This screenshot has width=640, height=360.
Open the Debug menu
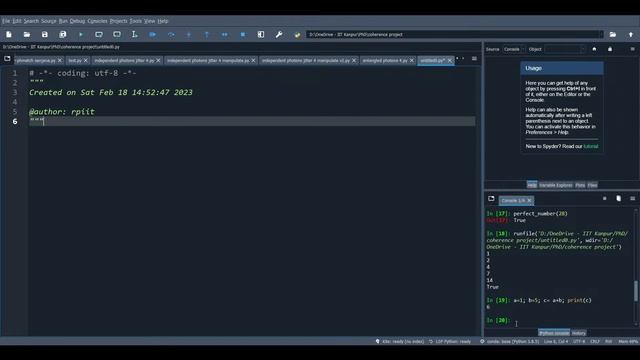coord(77,21)
